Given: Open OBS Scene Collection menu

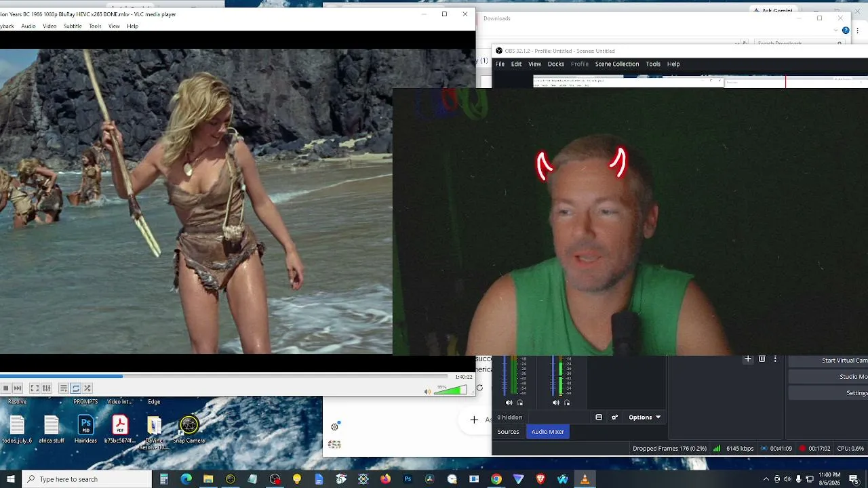Looking at the screenshot, I should [x=617, y=64].
